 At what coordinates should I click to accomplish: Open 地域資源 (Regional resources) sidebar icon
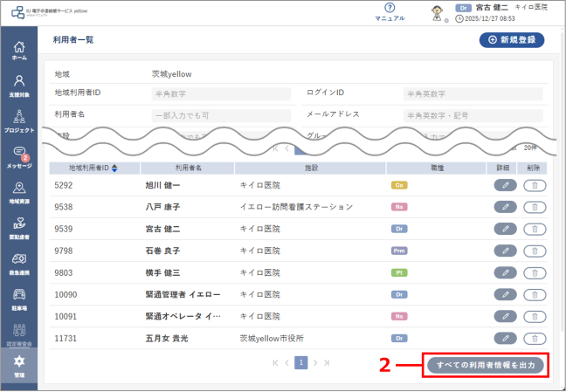pyautogui.click(x=19, y=192)
